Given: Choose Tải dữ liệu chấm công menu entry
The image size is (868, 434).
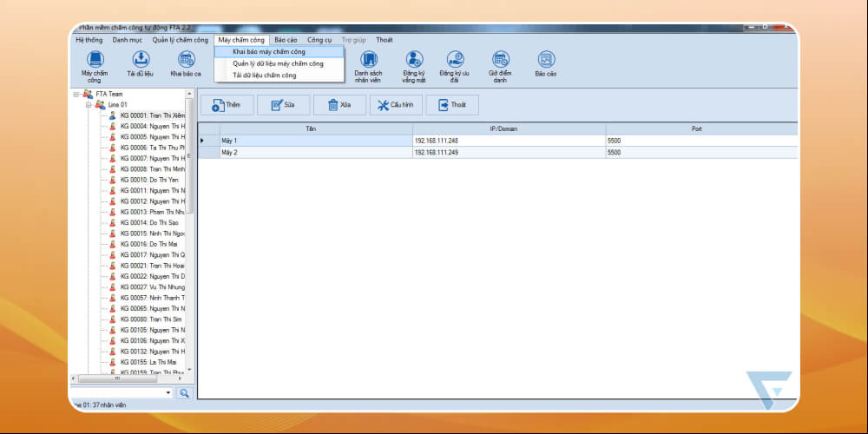Looking at the screenshot, I should [264, 76].
